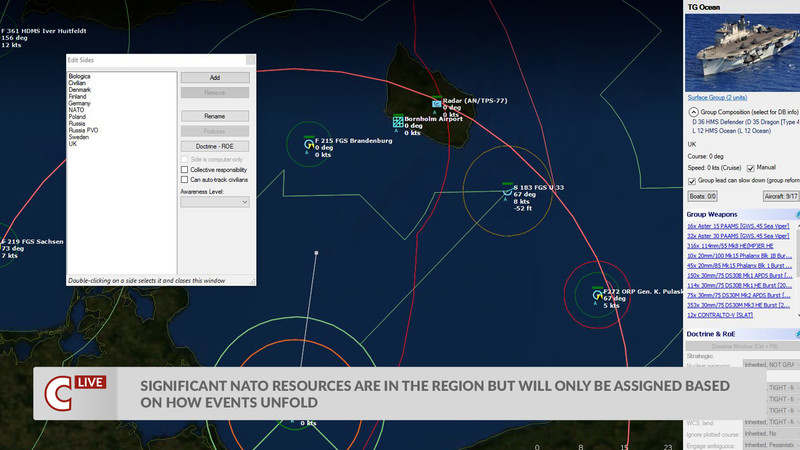The image size is (800, 450).
Task: Toggle the Group lead can slow down checkbox
Action: pyautogui.click(x=692, y=181)
